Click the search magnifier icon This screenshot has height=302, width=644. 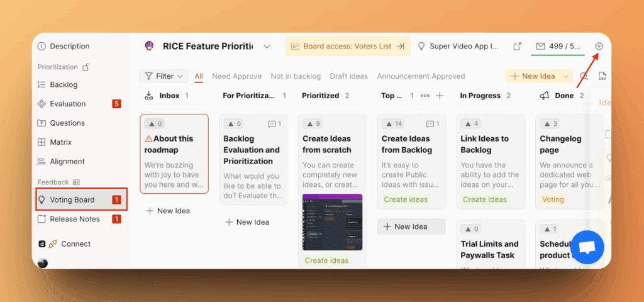tap(584, 76)
